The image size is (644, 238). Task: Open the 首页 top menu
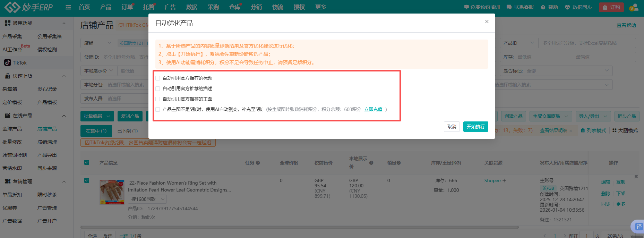pos(84,7)
